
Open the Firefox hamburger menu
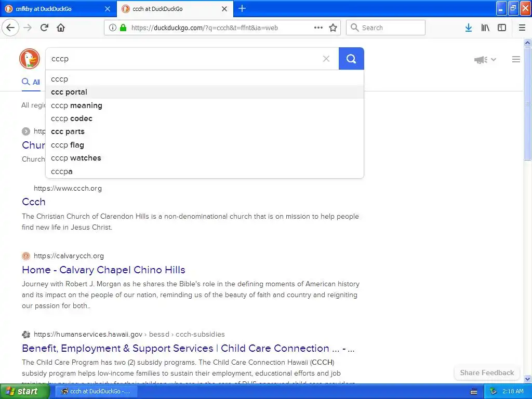tap(522, 28)
